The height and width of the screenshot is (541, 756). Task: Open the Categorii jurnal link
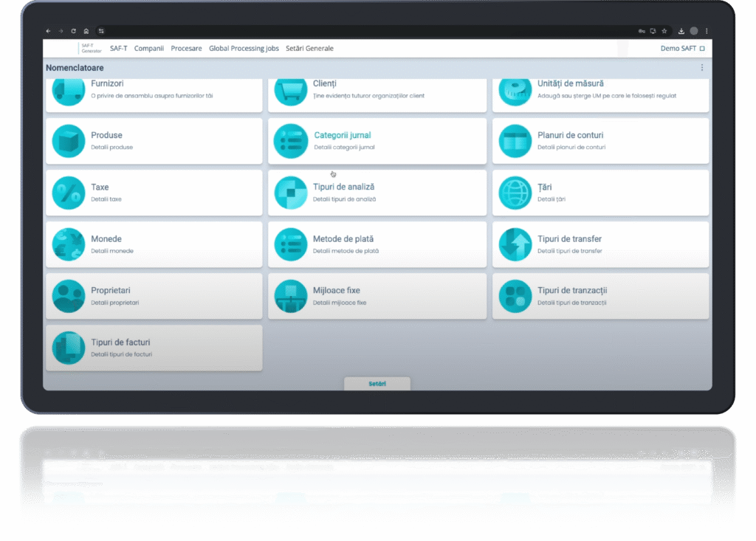[x=343, y=136]
